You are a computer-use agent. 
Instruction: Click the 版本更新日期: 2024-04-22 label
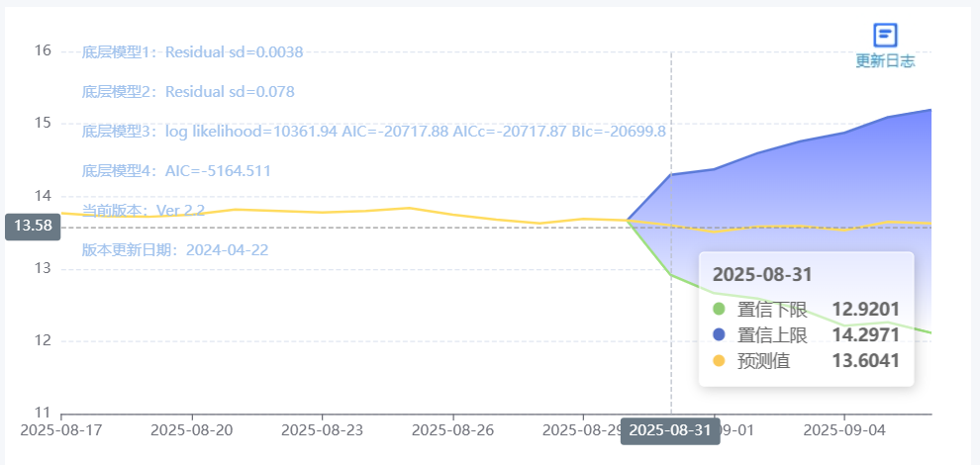click(175, 250)
